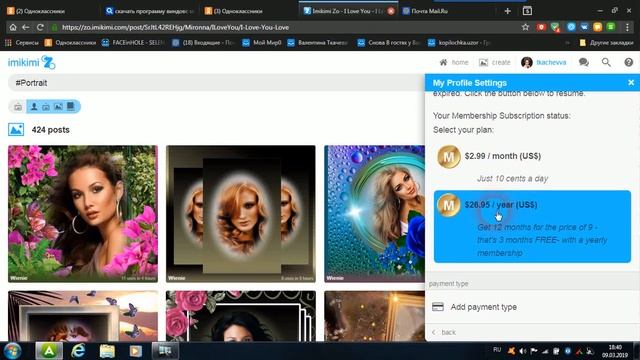This screenshot has width=640, height=360.
Task: Open the Одноклассники bookmark
Action: (x=70, y=42)
